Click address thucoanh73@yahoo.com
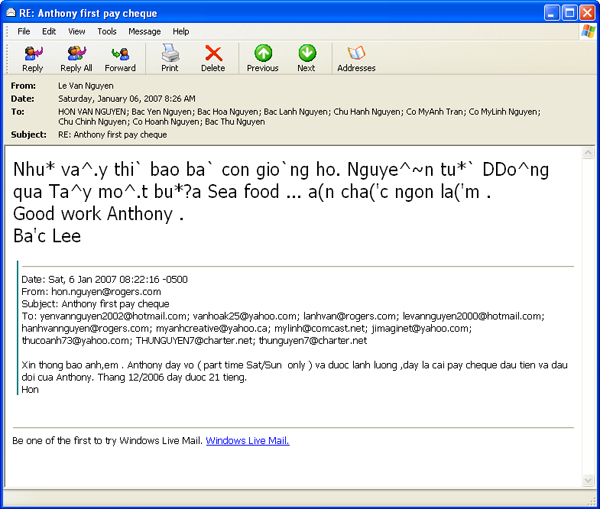This screenshot has height=509, width=600. click(75, 341)
